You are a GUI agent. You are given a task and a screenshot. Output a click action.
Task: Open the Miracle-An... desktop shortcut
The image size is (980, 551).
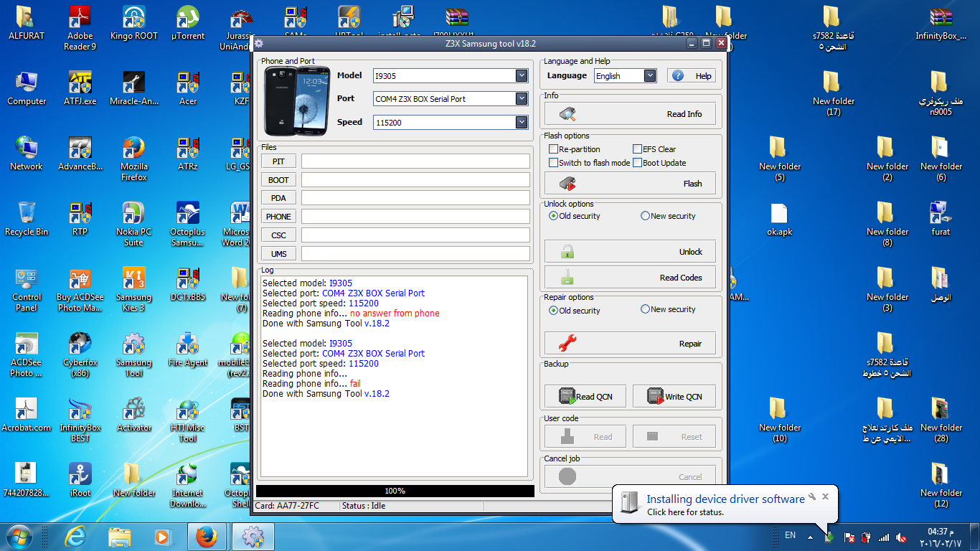point(133,88)
